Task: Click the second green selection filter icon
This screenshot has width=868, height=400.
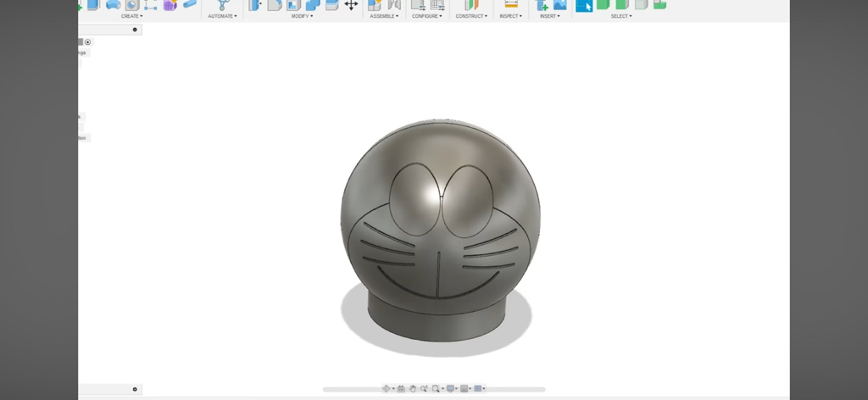Action: [x=622, y=4]
